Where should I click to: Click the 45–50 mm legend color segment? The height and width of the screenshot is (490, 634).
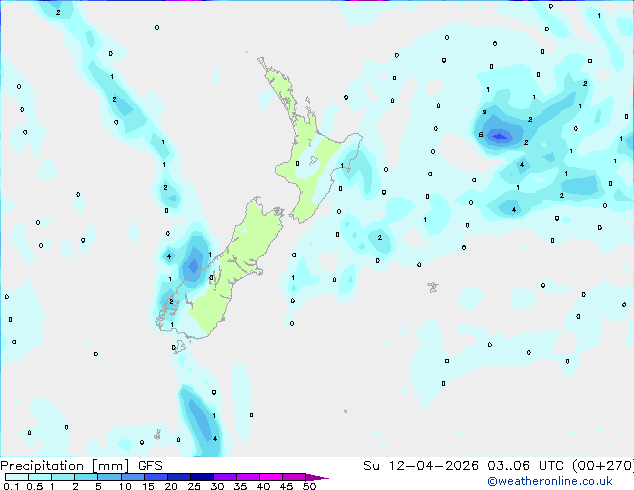click(x=294, y=477)
